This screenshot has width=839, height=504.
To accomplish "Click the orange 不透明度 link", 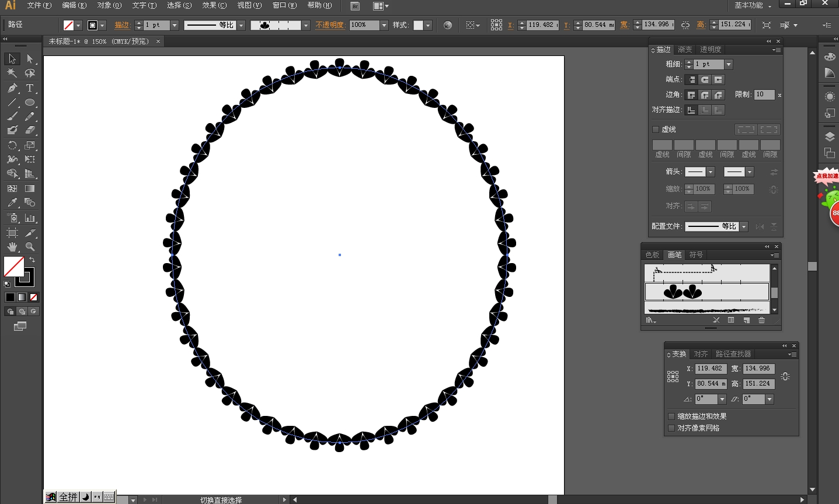I will coord(330,25).
